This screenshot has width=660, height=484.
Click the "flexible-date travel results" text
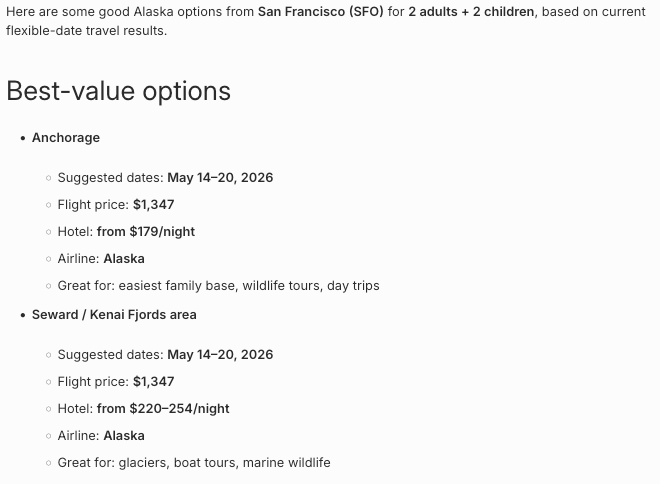(x=85, y=31)
